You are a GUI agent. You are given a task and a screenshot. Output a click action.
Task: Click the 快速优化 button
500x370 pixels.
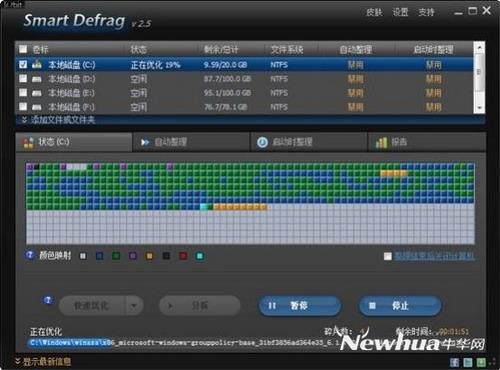pos(92,305)
